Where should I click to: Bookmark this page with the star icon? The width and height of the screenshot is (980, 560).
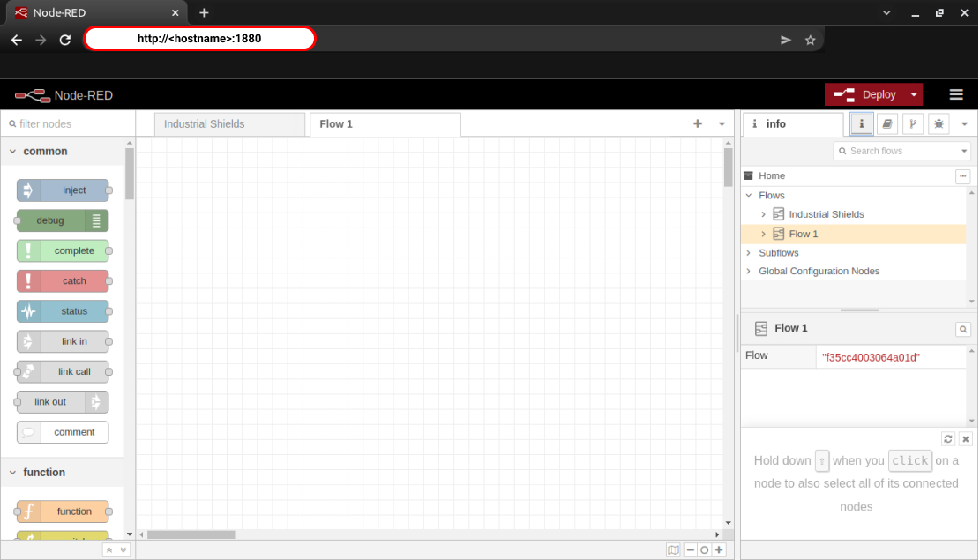[x=810, y=40]
